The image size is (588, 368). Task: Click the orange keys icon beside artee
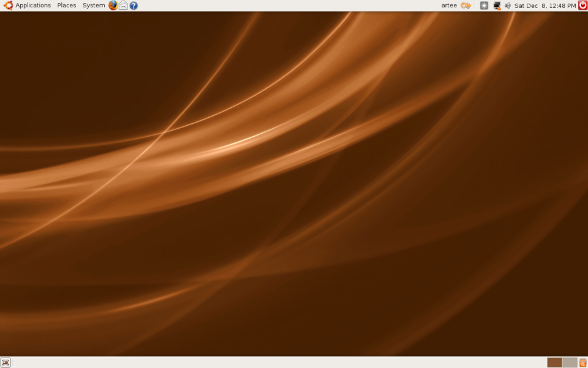coord(466,6)
